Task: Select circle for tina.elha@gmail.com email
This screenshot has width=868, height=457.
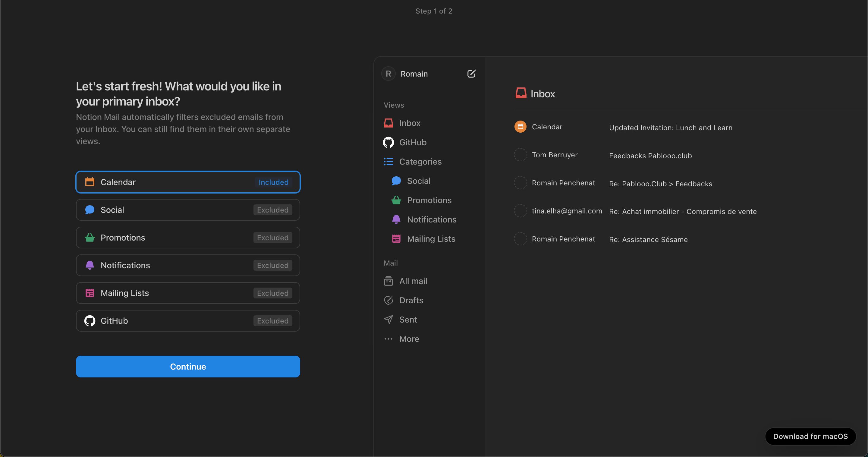Action: pos(520,211)
